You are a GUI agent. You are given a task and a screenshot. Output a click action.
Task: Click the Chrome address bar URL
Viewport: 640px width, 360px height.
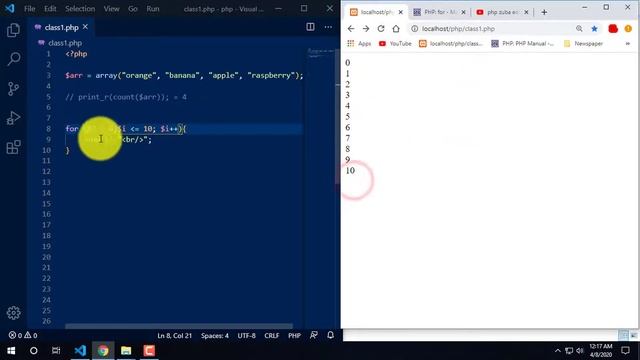click(458, 29)
